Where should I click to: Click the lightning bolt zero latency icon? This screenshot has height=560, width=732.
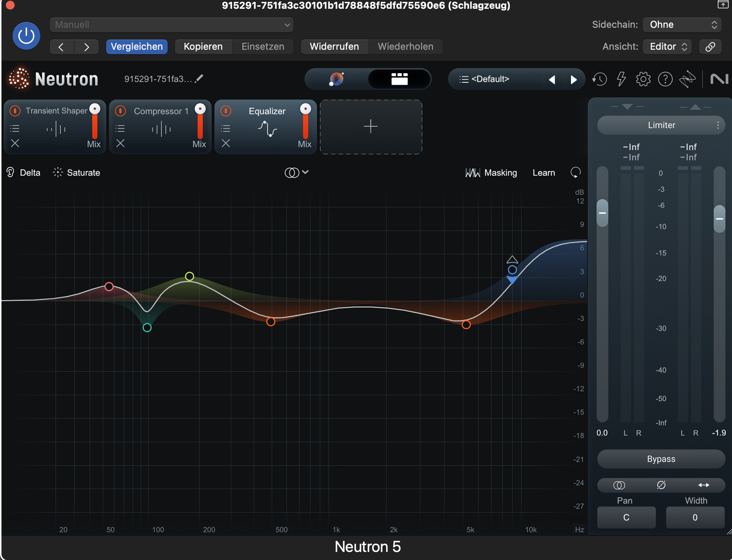coord(621,79)
